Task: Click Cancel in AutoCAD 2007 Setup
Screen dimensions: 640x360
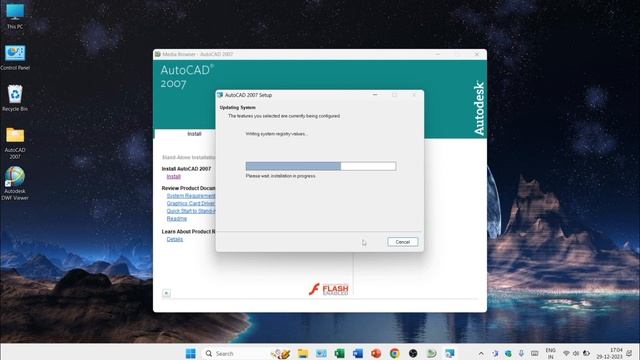Action: pyautogui.click(x=402, y=242)
